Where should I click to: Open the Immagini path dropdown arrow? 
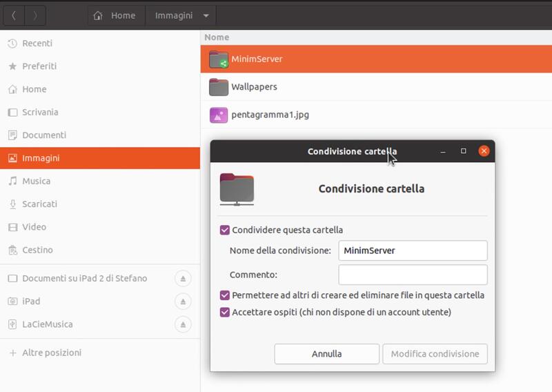[206, 15]
